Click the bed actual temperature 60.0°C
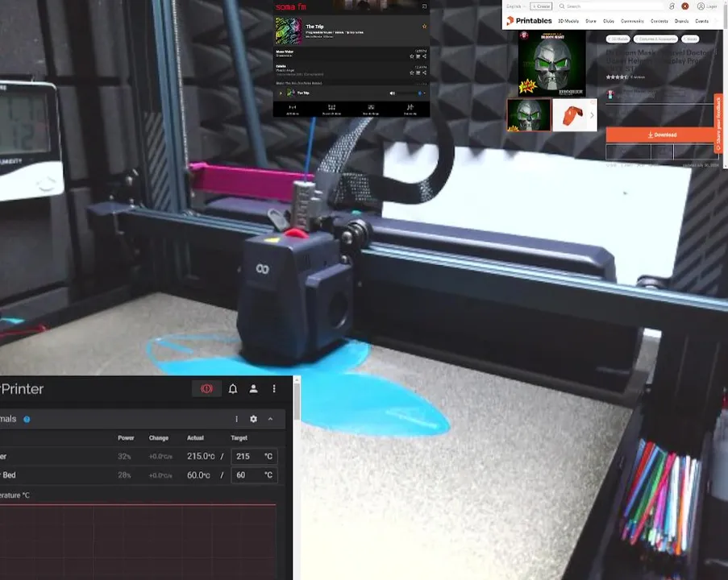 point(198,475)
